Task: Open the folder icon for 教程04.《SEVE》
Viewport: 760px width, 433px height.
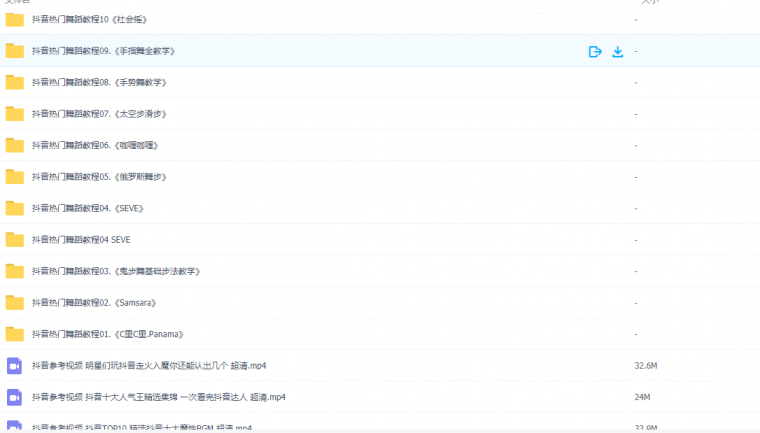Action: [x=15, y=208]
